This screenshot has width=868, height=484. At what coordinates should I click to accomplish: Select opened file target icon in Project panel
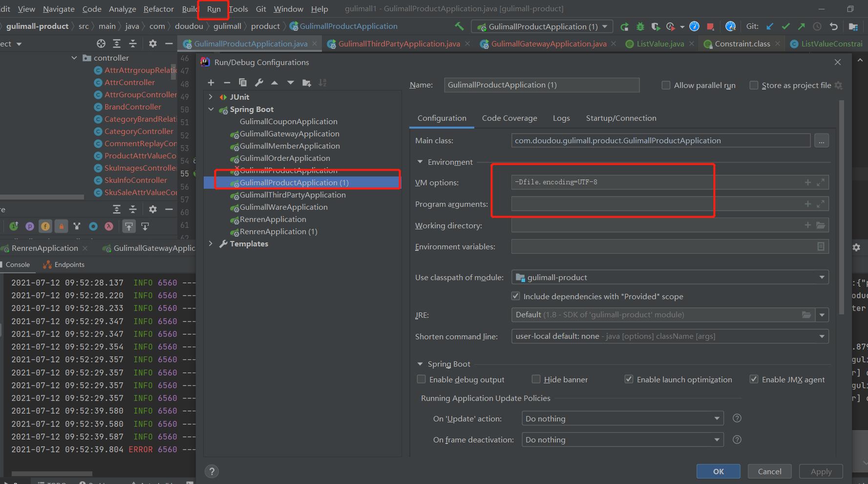click(101, 44)
